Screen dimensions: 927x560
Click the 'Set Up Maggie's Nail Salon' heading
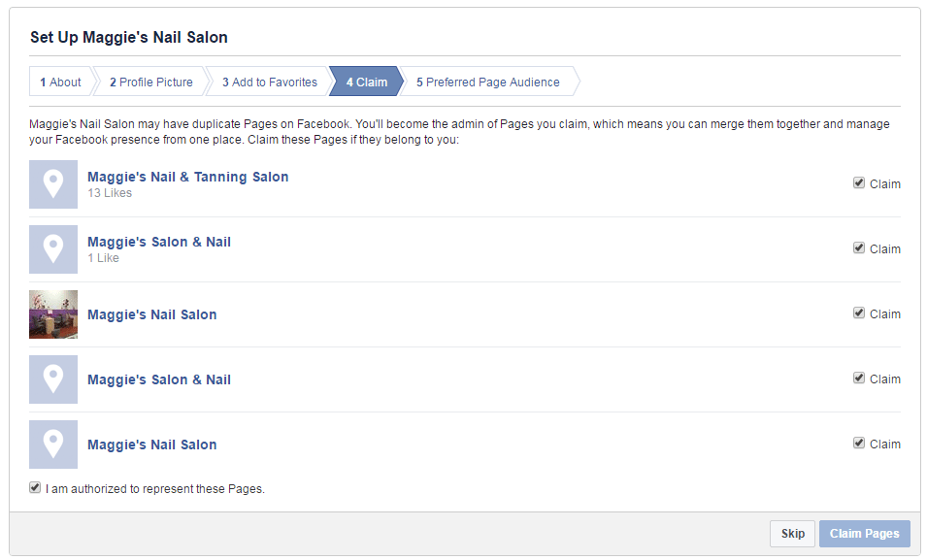tap(129, 37)
